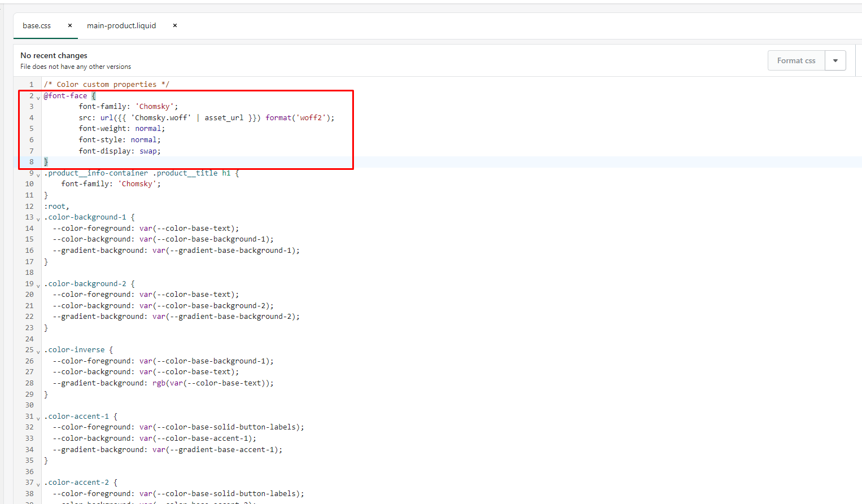Open the main-product.liquid tab

pos(121,25)
